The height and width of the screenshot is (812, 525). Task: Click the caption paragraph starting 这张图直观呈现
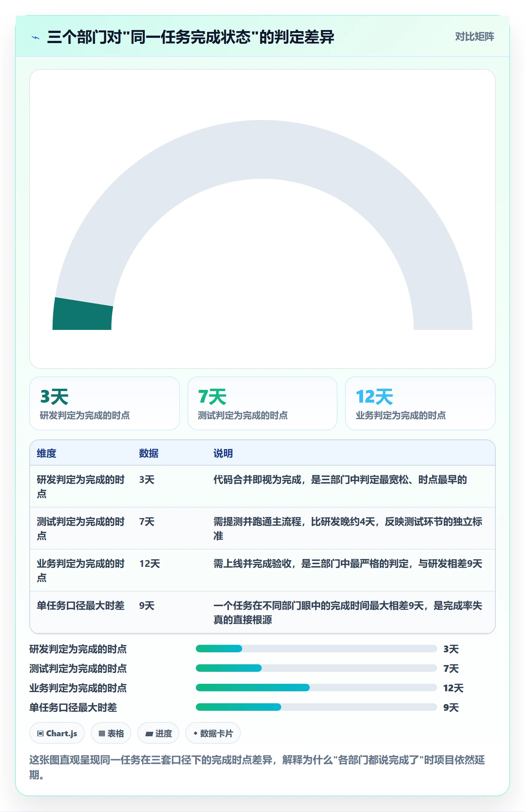point(257,767)
